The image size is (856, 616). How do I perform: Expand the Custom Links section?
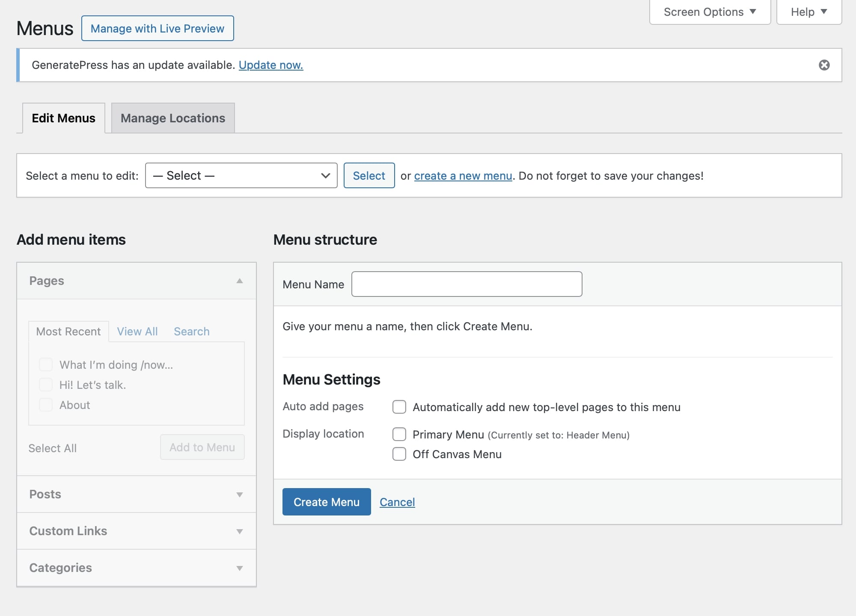tap(240, 531)
